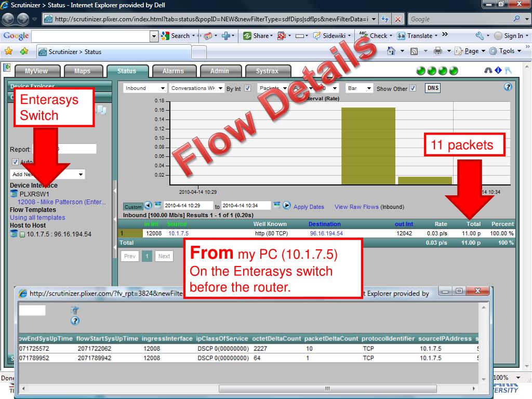This screenshot has width=532, height=399.
Task: Open the Tools menu dropdown
Action: click(x=505, y=51)
